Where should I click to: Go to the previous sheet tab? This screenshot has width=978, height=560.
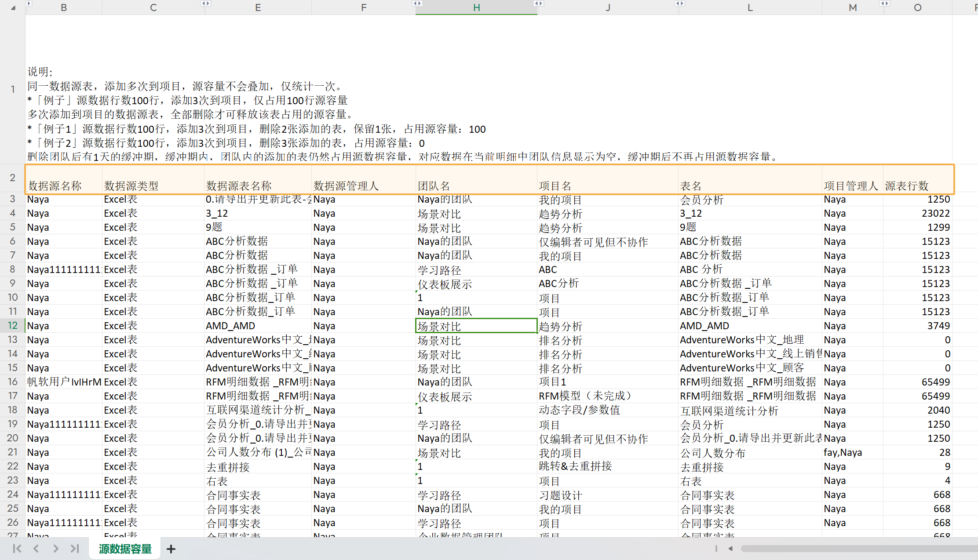(x=36, y=549)
